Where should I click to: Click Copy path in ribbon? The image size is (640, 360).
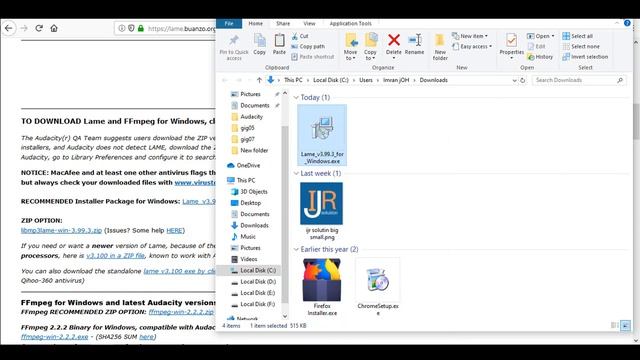point(308,47)
